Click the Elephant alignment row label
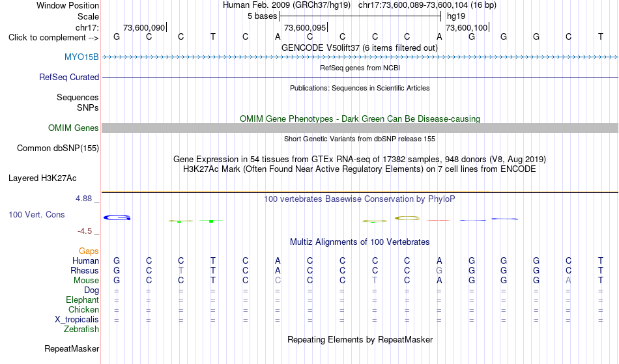 click(x=83, y=300)
